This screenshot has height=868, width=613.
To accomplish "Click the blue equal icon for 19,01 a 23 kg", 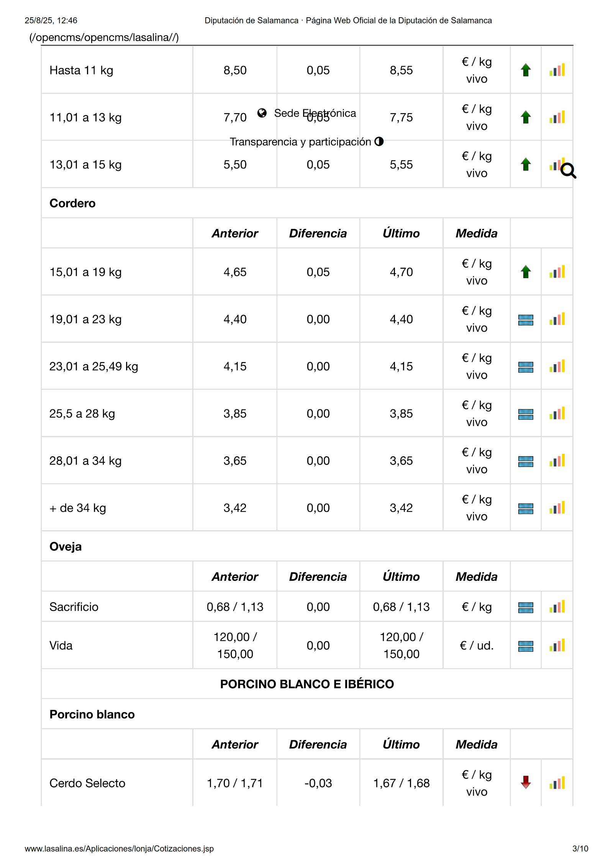I will (526, 320).
